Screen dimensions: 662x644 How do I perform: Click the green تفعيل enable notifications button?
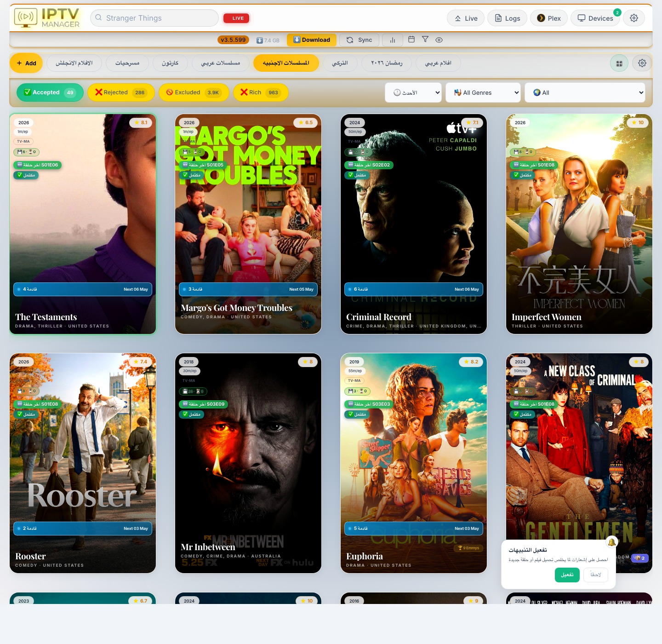567,575
